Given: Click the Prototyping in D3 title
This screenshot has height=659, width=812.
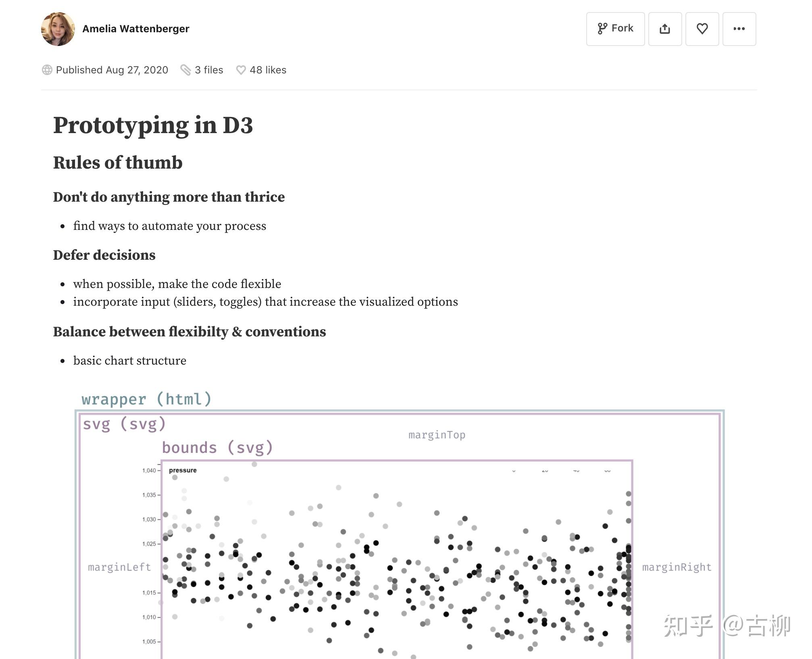Looking at the screenshot, I should (x=153, y=125).
